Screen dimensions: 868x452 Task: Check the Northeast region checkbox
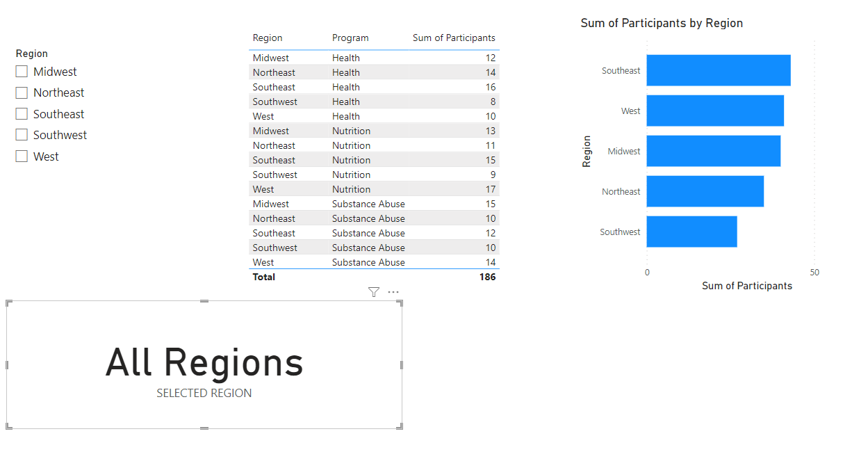22,92
